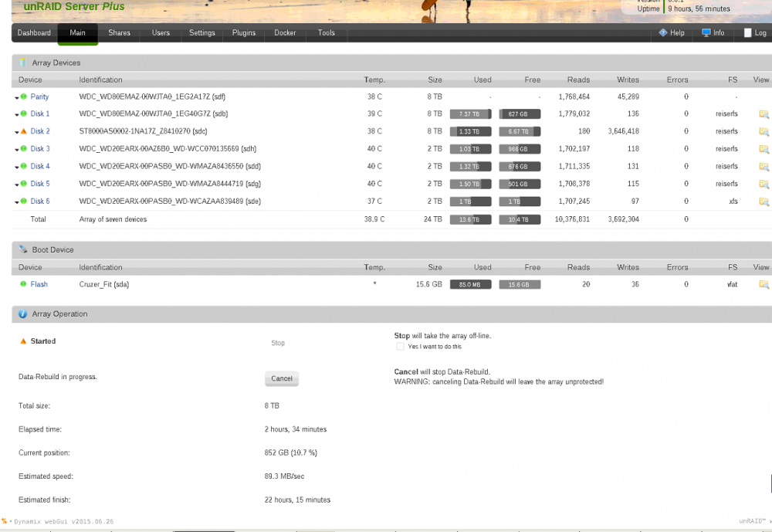Screen dimensions: 772x532
Task: Expand the spin arrow beside Disk 6
Action: (17, 202)
